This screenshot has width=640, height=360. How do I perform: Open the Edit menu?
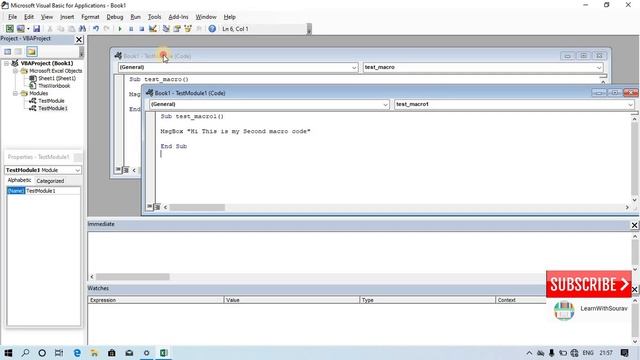click(x=29, y=17)
